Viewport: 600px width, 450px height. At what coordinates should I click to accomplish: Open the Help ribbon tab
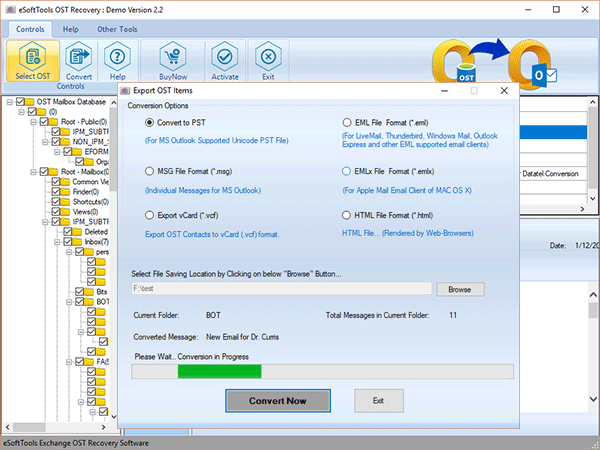tap(71, 29)
